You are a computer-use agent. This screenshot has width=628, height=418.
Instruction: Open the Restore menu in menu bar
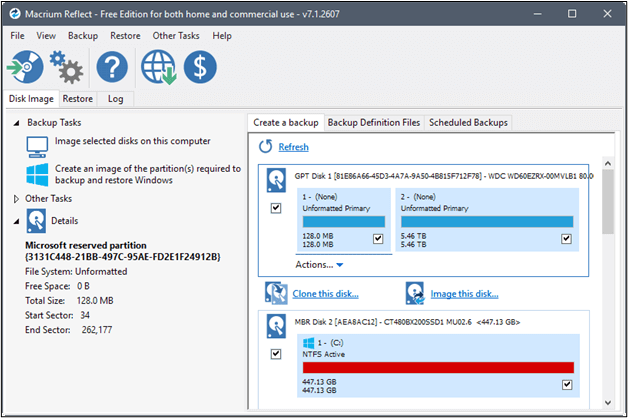[125, 36]
